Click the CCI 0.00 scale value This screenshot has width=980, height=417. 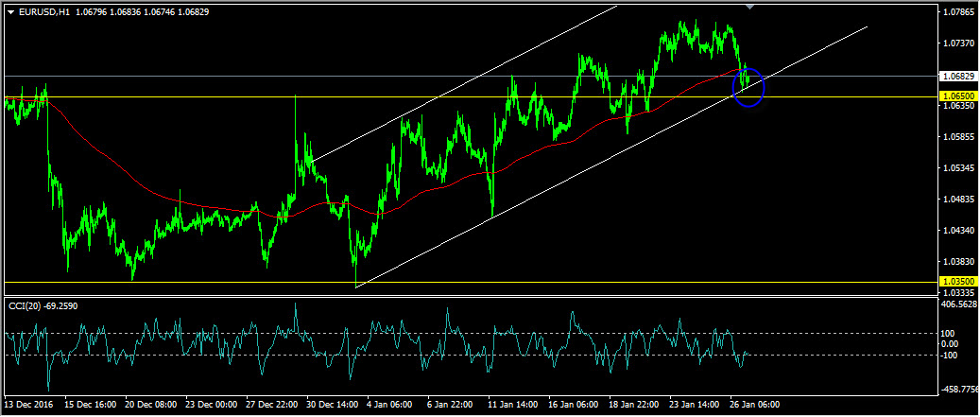(950, 344)
